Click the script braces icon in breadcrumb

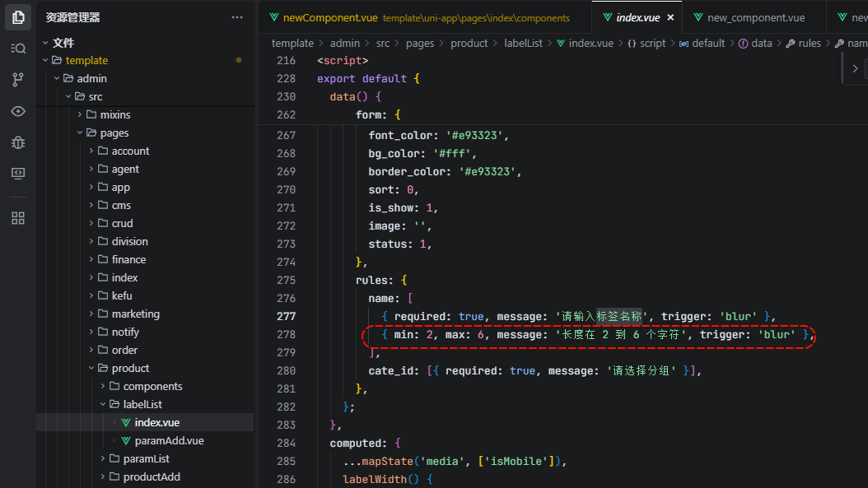(x=632, y=43)
